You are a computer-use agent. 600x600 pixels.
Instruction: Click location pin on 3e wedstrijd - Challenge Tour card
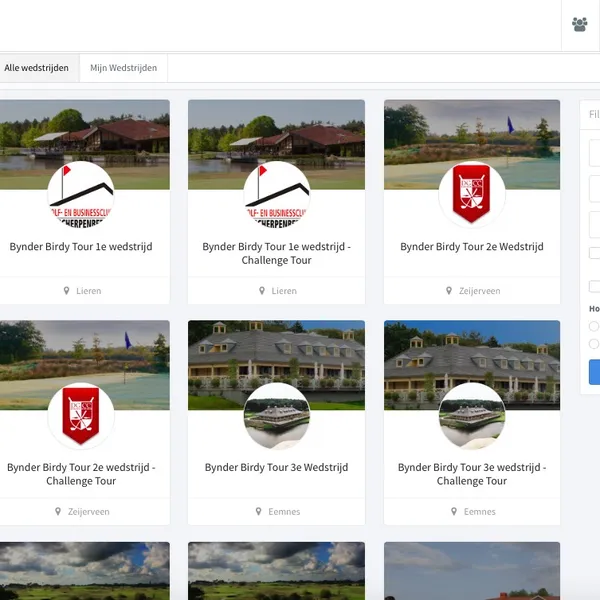454,512
